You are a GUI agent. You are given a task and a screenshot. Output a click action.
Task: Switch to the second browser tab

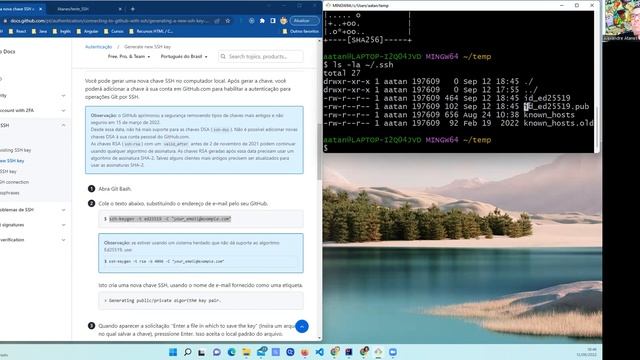(x=87, y=9)
